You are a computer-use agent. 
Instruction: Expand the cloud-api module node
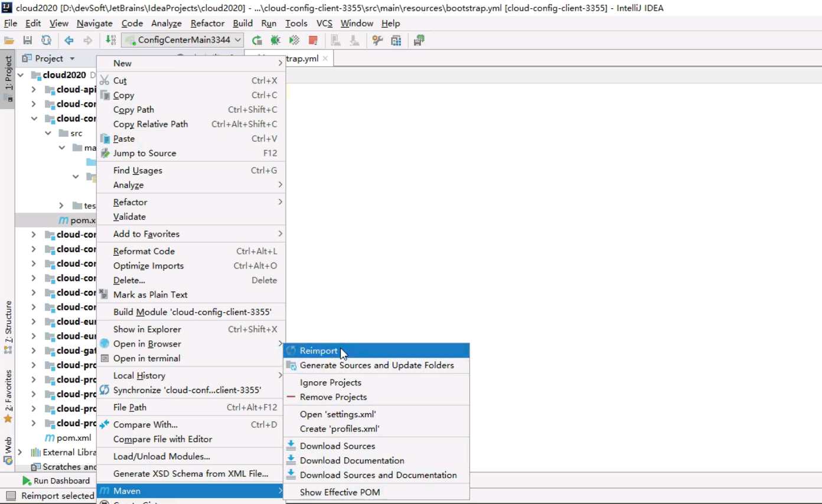(34, 90)
